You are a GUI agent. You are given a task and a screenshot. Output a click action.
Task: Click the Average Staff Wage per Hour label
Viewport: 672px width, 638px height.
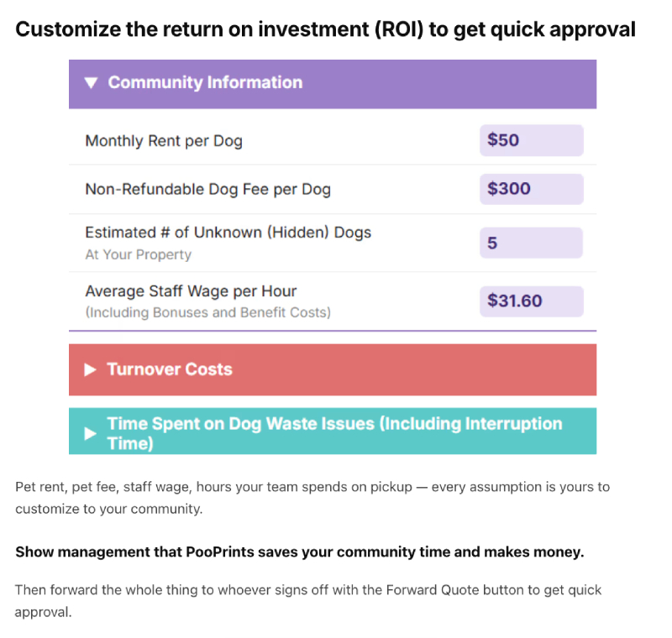click(x=191, y=291)
